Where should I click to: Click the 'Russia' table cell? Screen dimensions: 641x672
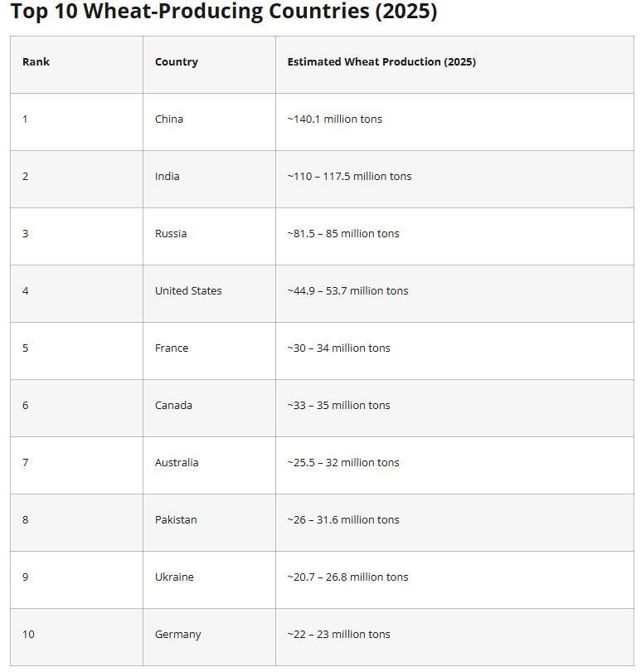point(171,234)
